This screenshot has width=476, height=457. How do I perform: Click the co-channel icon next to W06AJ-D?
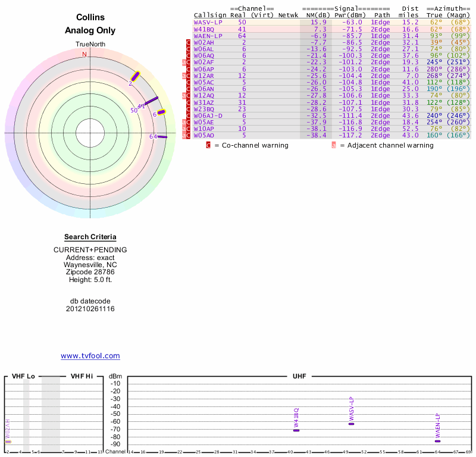tap(189, 115)
